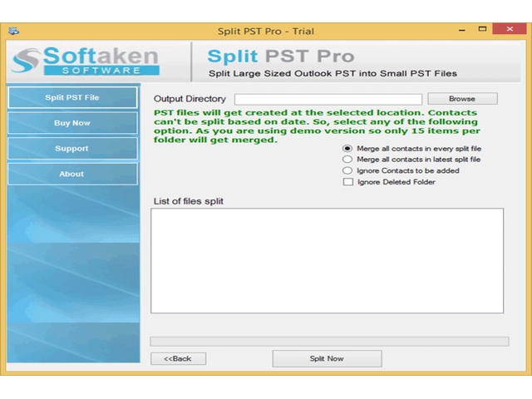
Task: Open the Support section in the sidebar
Action: (72, 149)
